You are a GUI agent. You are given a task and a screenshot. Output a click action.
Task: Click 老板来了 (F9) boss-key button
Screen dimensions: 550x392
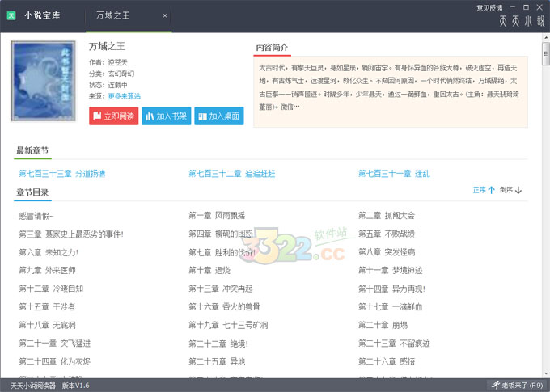coord(518,386)
